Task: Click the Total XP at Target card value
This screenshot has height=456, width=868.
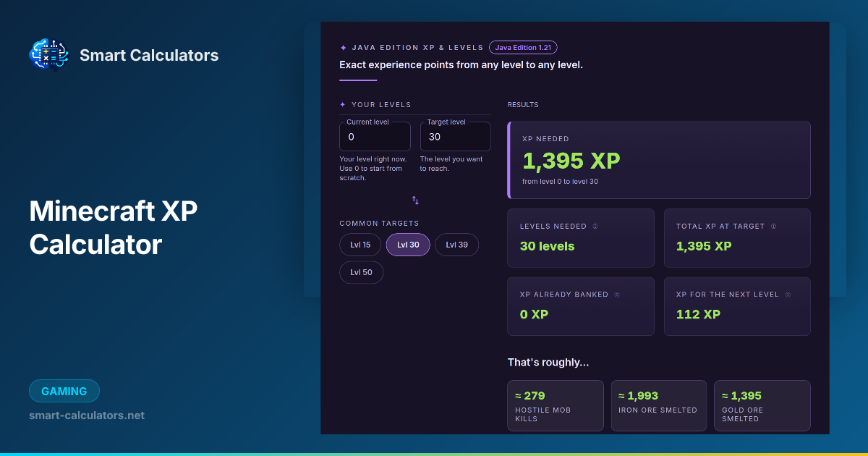Action: click(704, 246)
